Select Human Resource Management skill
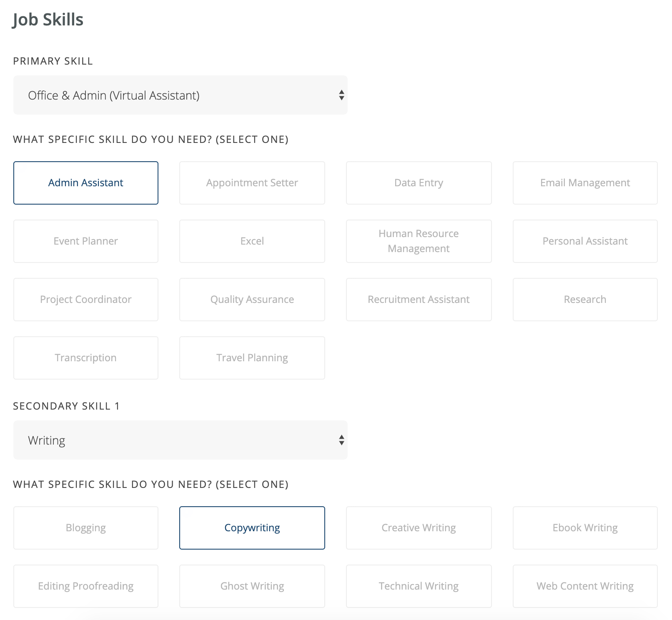This screenshot has width=672, height=620. click(x=419, y=241)
